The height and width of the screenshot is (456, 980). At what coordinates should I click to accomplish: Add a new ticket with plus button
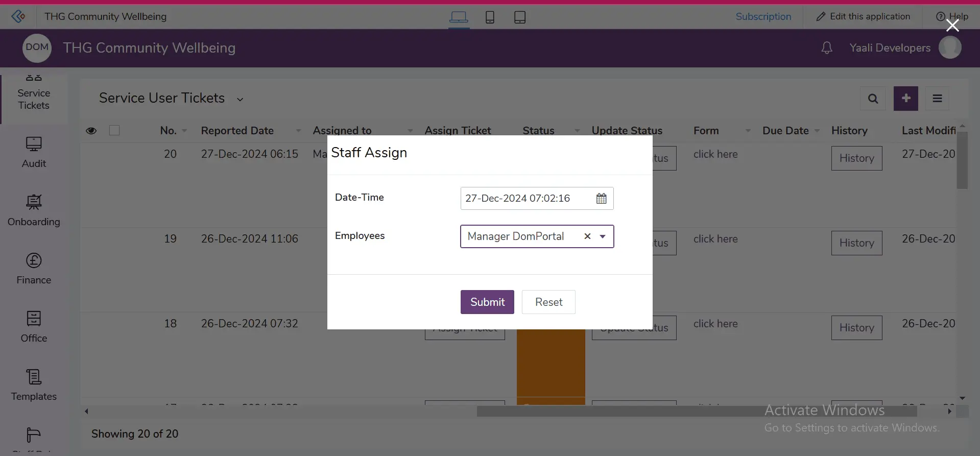(x=906, y=99)
